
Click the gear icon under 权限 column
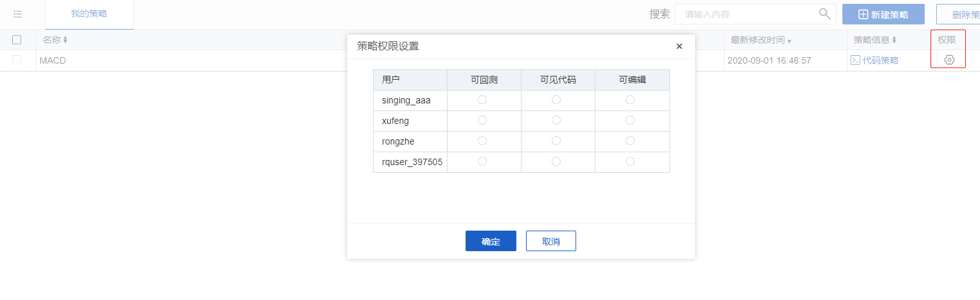coord(948,60)
